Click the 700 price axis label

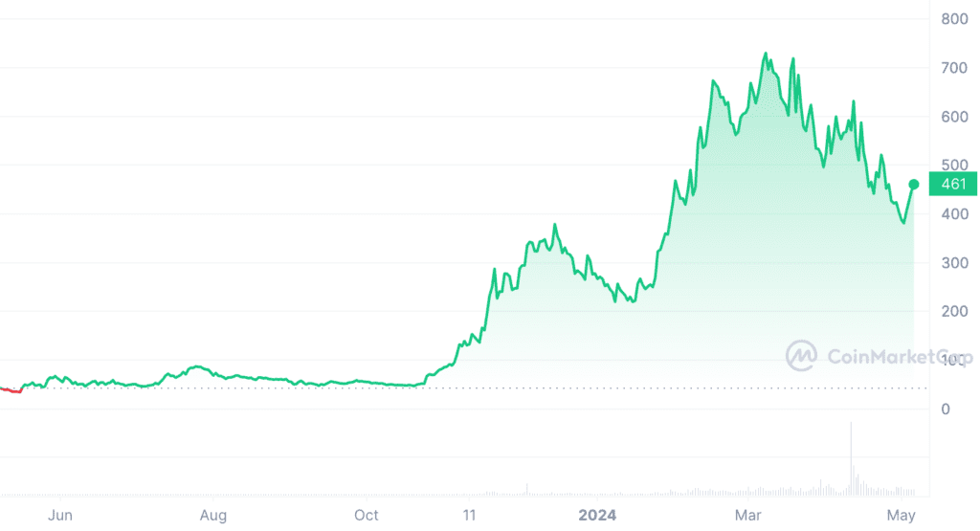point(953,68)
